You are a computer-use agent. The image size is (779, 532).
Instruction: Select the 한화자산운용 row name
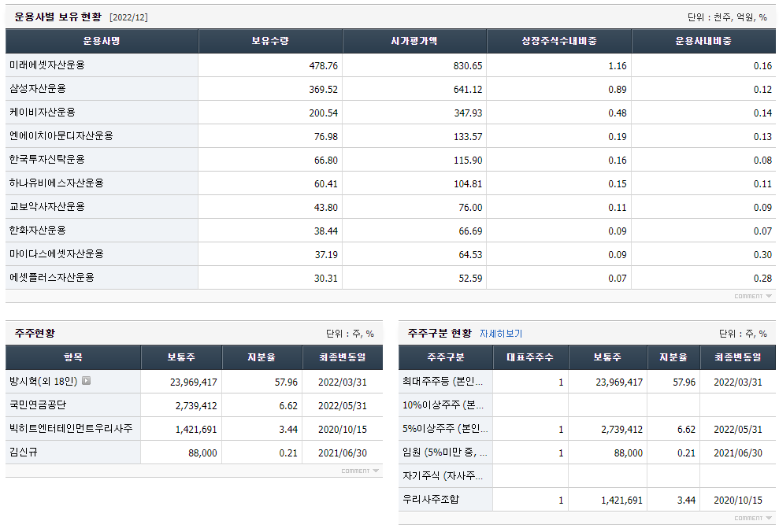click(x=38, y=231)
